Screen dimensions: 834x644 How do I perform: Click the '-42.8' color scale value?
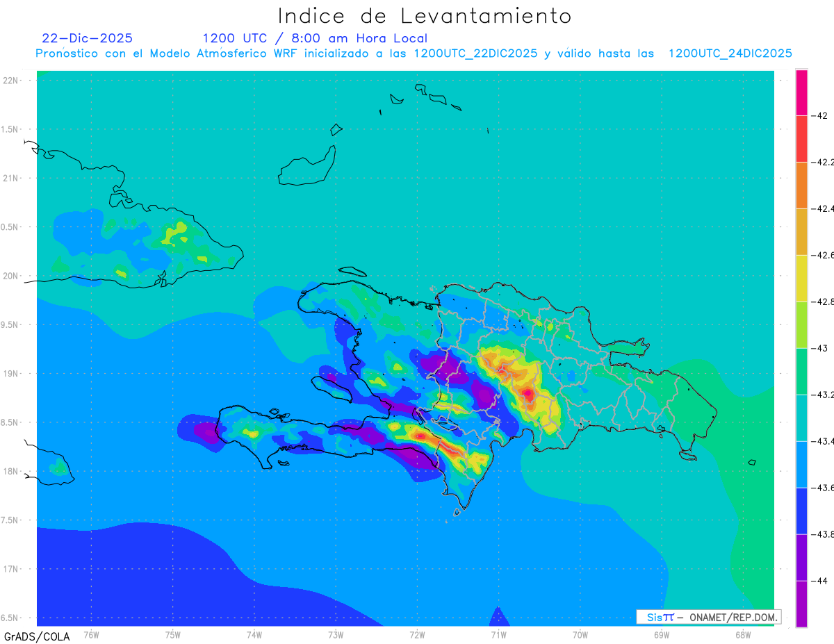[824, 302]
